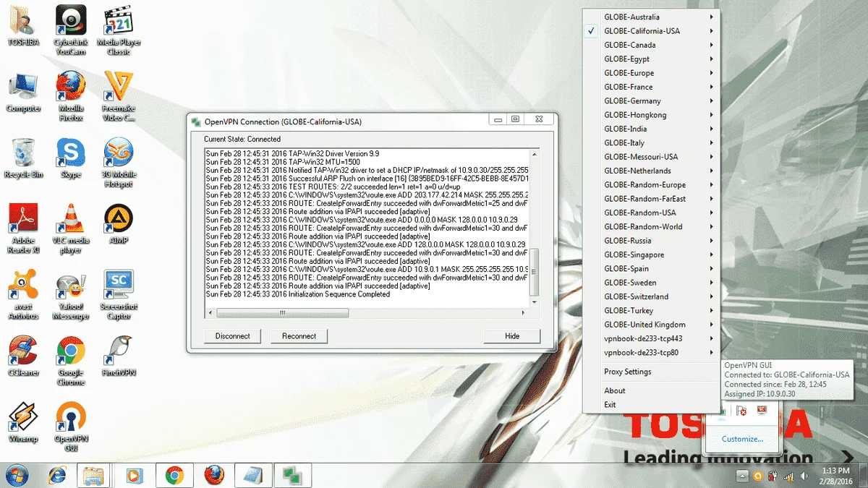Click the network signal tray icon
The image size is (868, 488).
(788, 476)
